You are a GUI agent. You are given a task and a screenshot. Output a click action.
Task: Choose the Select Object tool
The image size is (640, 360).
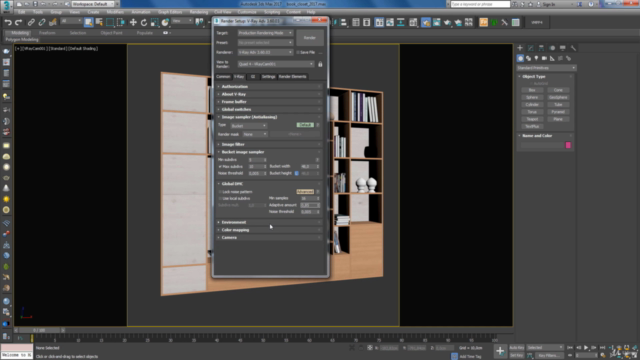coord(88,22)
